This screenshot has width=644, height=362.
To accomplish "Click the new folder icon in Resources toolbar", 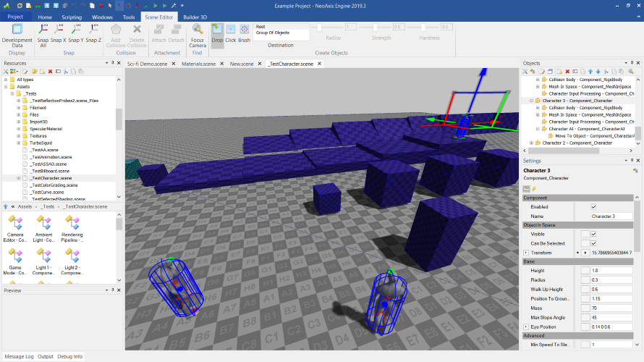I will [x=35, y=72].
